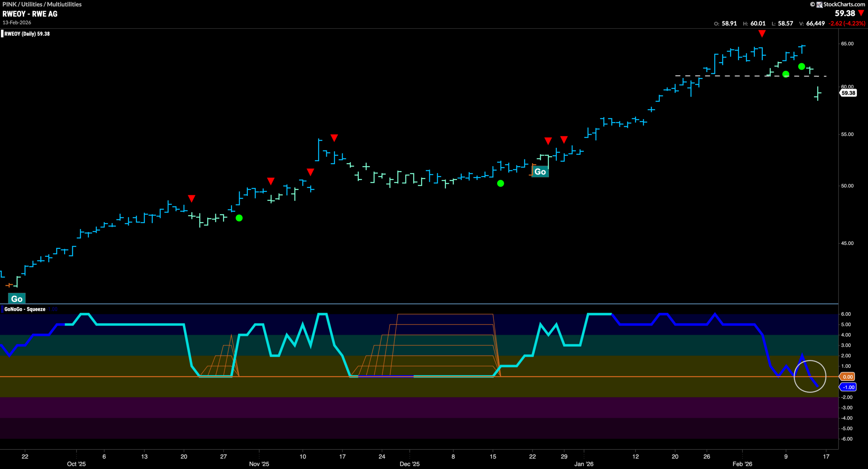The height and width of the screenshot is (469, 868).
Task: Click the -2.62 (-4.23%) change text
Action: point(847,23)
